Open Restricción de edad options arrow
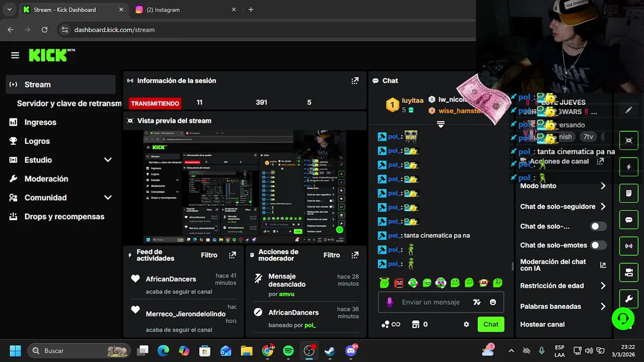The height and width of the screenshot is (362, 644). 603,286
